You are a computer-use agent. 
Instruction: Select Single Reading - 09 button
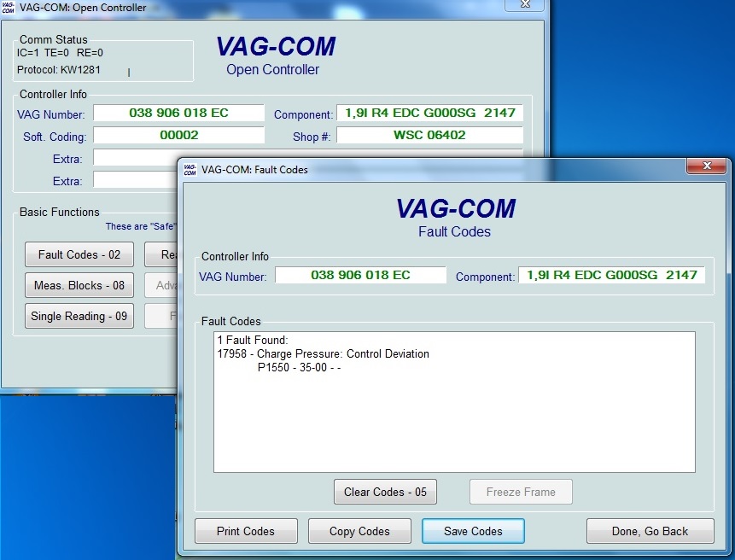[79, 316]
